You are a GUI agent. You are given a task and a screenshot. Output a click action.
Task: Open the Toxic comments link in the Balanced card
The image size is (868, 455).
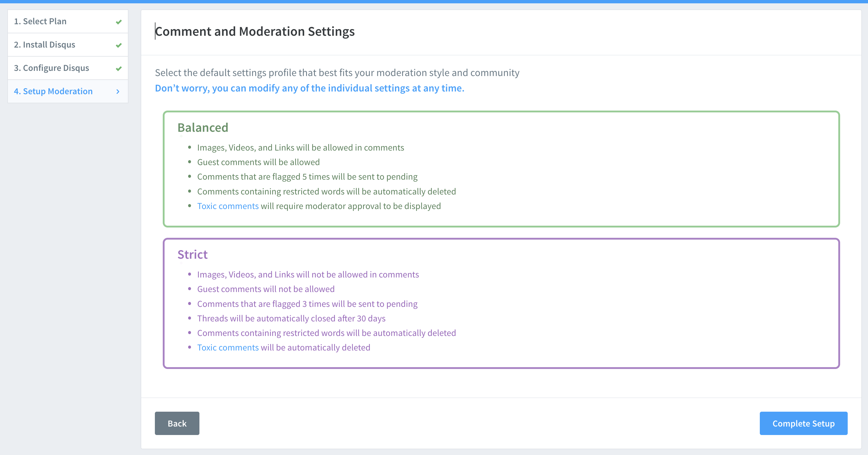[228, 206]
